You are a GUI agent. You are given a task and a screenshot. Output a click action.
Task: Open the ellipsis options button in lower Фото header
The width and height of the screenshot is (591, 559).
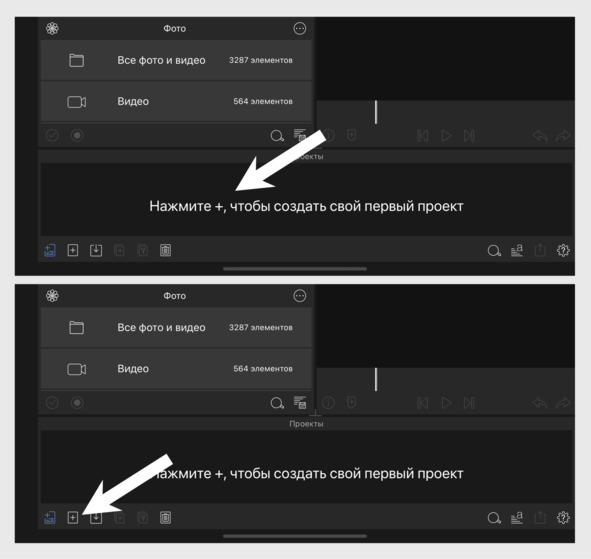click(x=300, y=296)
